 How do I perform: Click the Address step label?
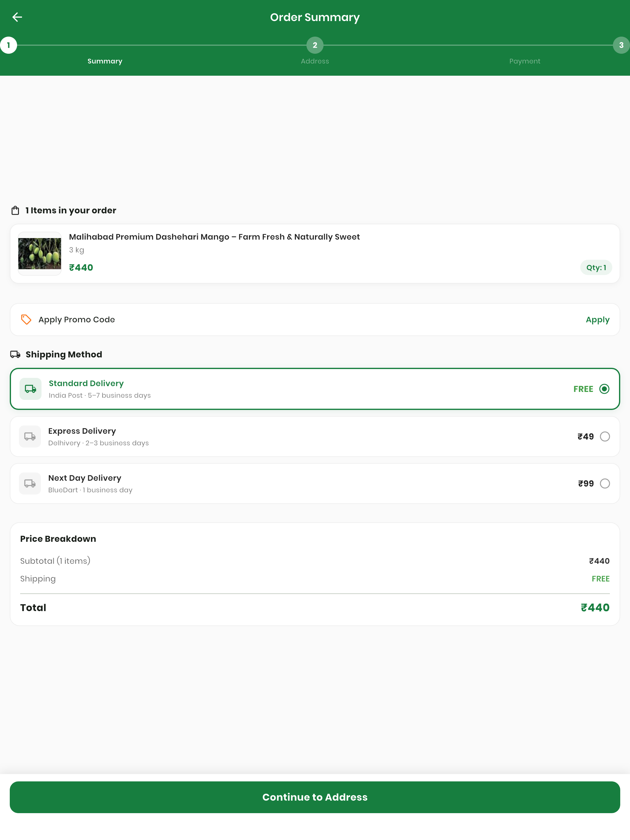(x=315, y=61)
